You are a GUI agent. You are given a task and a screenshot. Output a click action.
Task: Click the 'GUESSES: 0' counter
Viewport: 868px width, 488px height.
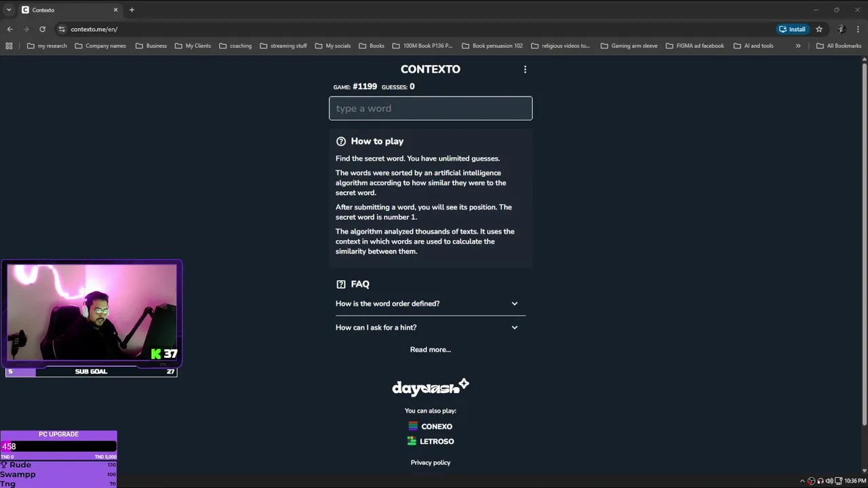tap(398, 87)
